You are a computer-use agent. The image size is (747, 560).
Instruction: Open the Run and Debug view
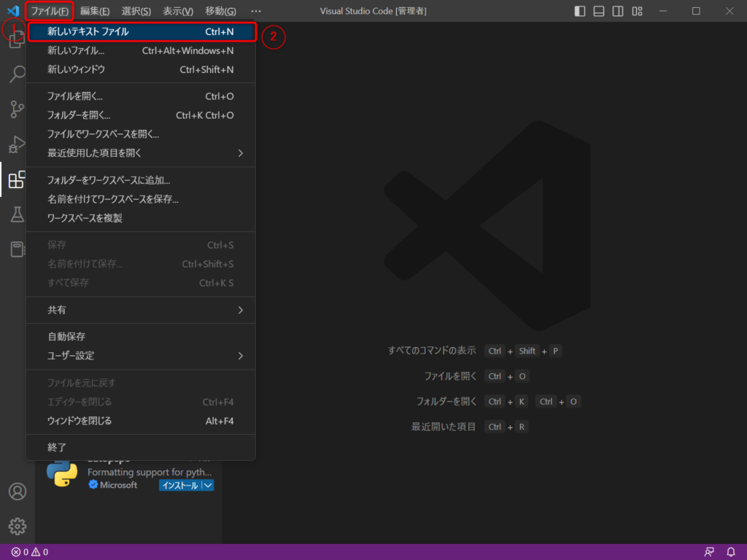[x=18, y=144]
